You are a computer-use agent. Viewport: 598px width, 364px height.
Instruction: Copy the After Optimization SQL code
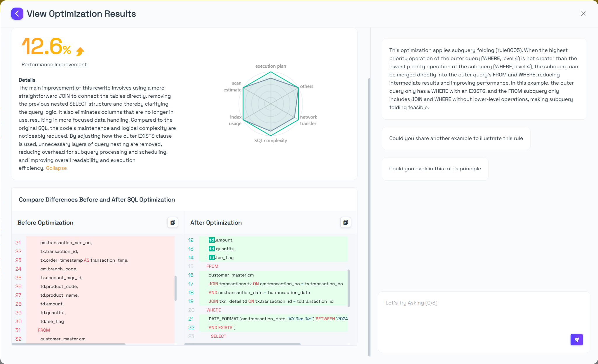coord(346,222)
